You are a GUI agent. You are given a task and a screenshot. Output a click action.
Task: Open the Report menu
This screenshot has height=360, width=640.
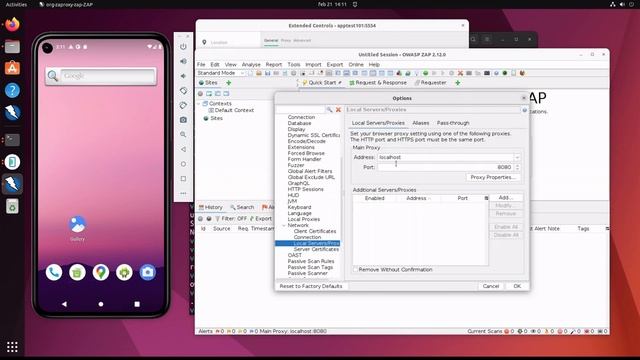click(274, 64)
